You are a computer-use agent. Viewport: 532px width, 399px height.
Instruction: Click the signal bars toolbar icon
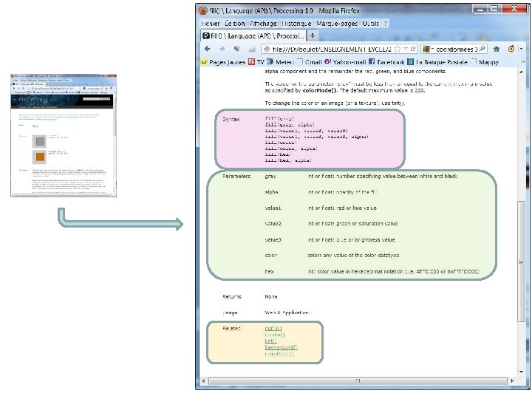coord(252,50)
